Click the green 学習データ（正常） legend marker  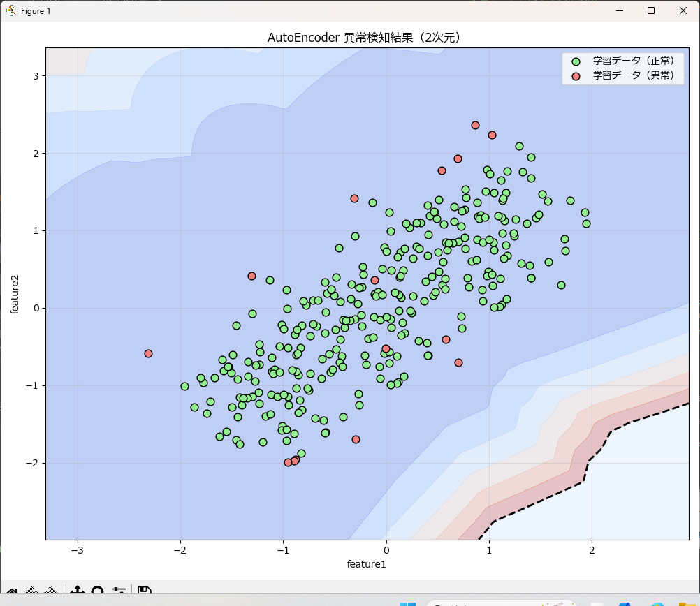[576, 61]
